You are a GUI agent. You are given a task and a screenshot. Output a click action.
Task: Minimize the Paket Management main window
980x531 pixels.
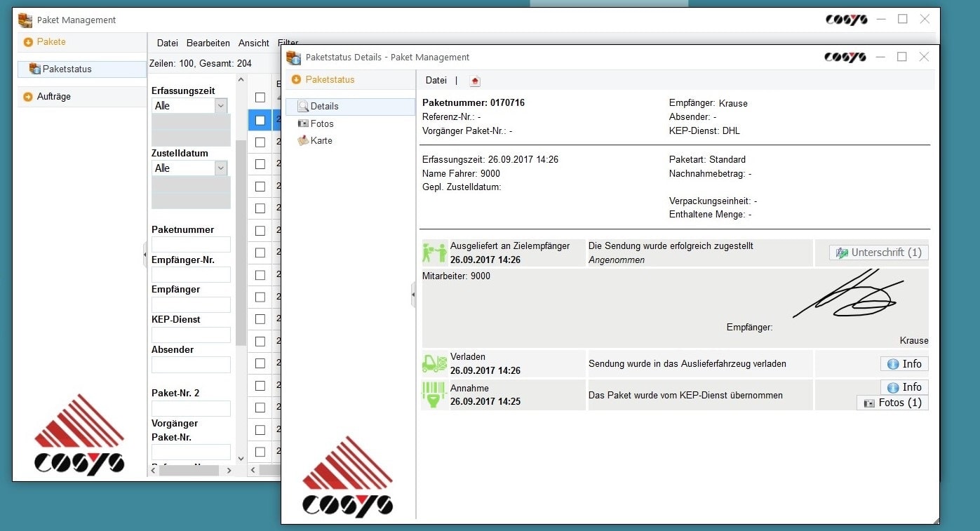click(881, 20)
